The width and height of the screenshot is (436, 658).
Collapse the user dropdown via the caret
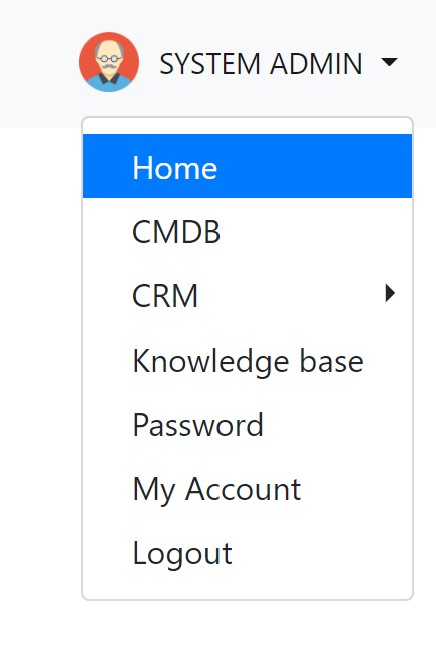pyautogui.click(x=389, y=62)
